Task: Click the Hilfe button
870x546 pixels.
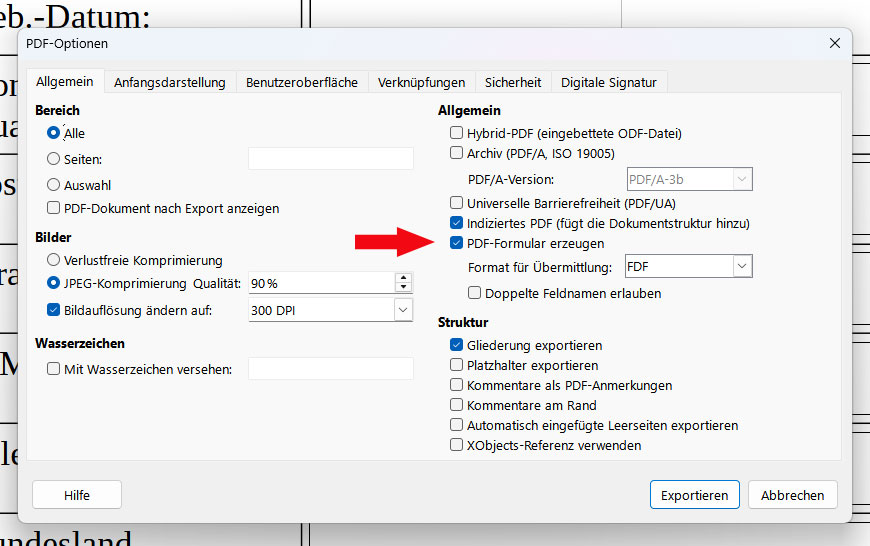Action: [x=77, y=495]
